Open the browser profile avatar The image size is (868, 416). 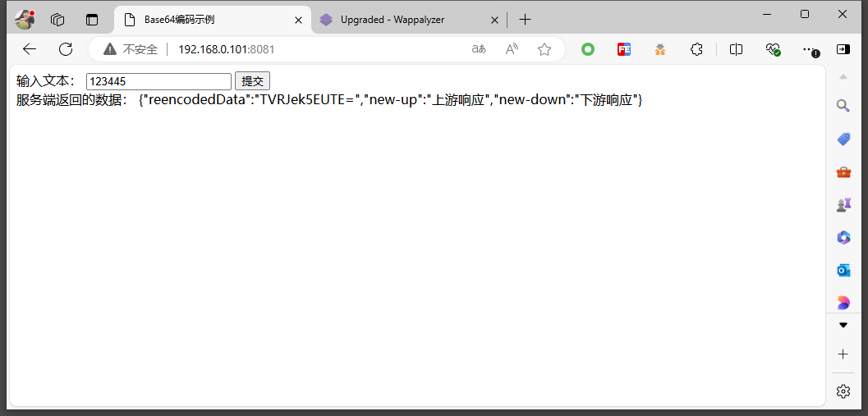(x=25, y=20)
